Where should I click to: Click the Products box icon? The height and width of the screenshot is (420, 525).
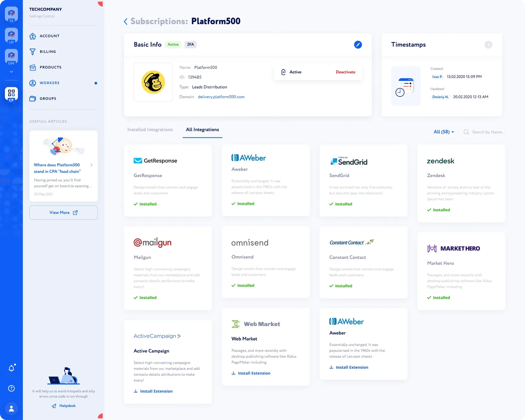[x=32, y=67]
